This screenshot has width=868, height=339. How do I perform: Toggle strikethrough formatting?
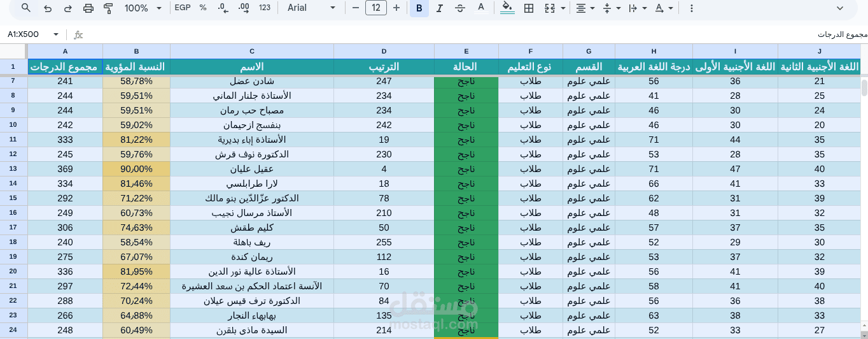click(460, 8)
